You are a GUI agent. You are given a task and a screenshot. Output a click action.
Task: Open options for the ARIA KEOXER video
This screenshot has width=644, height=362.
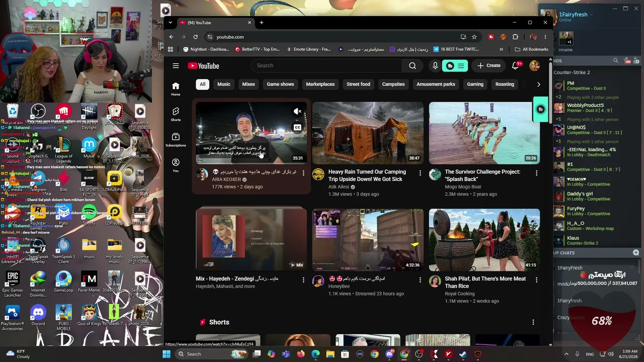[303, 173]
